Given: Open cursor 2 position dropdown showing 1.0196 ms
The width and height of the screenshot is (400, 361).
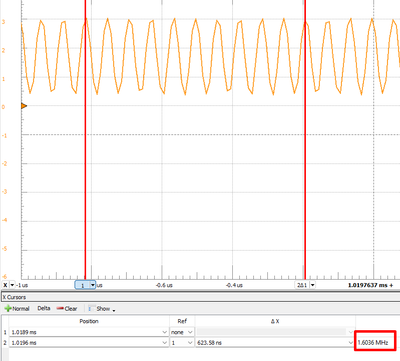Looking at the screenshot, I should [x=164, y=343].
